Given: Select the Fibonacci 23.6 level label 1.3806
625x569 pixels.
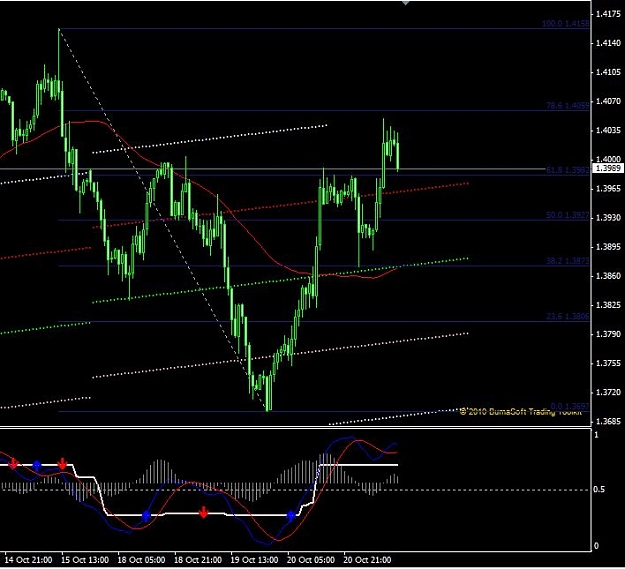Looking at the screenshot, I should [x=567, y=317].
